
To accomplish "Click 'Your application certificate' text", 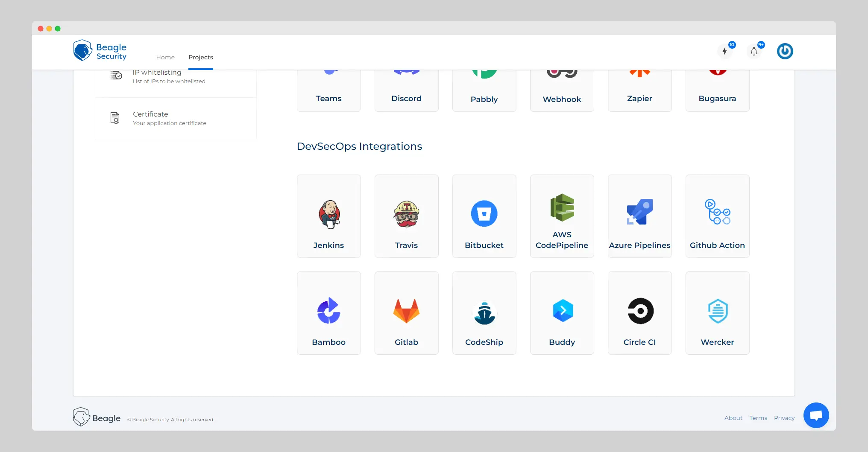I will (170, 123).
